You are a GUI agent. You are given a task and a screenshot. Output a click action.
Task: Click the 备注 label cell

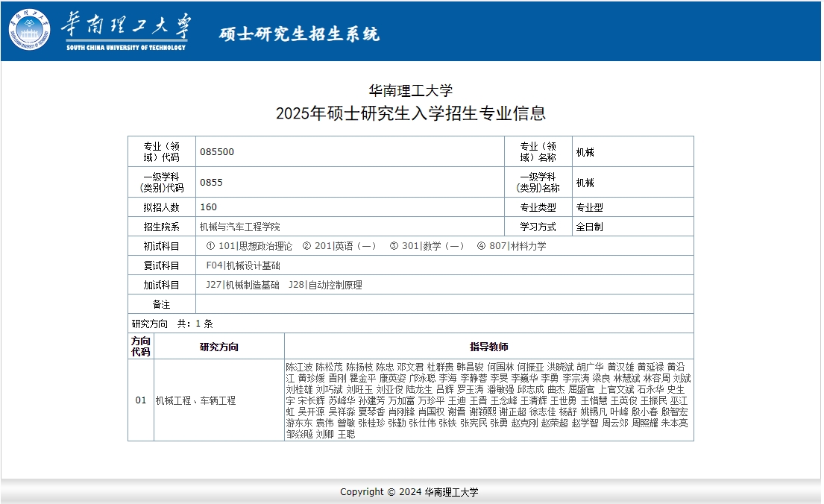[162, 304]
